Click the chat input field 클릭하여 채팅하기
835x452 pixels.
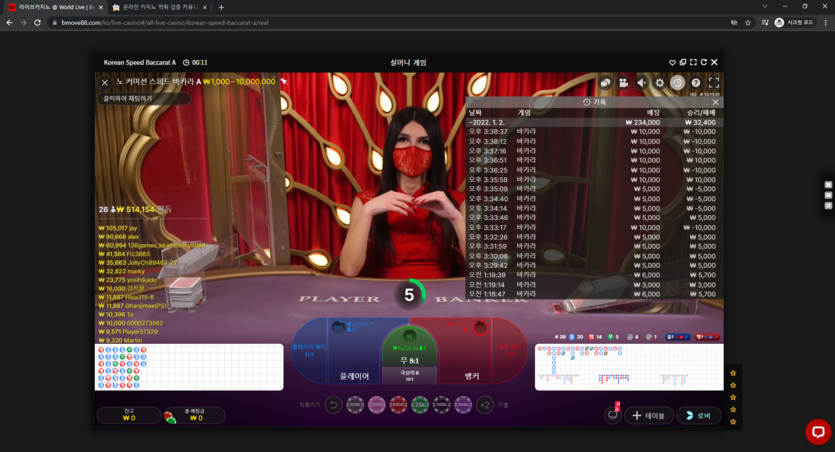click(x=144, y=98)
